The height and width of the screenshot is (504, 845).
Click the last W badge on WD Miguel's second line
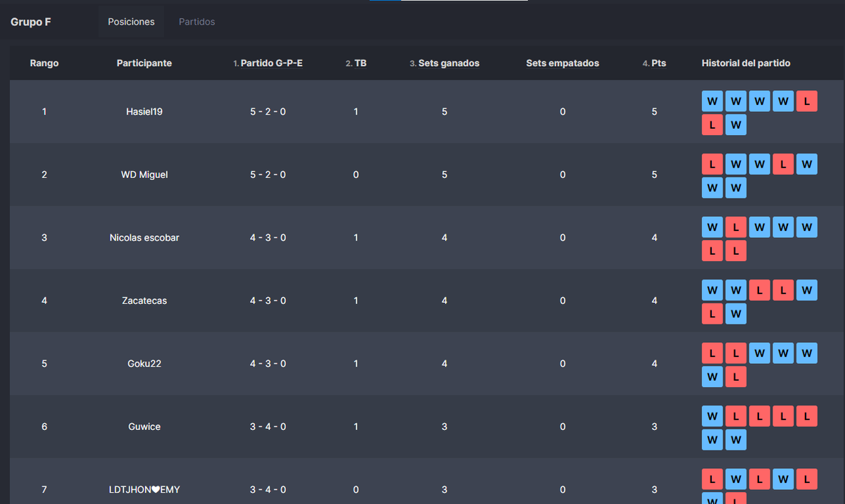tap(736, 188)
